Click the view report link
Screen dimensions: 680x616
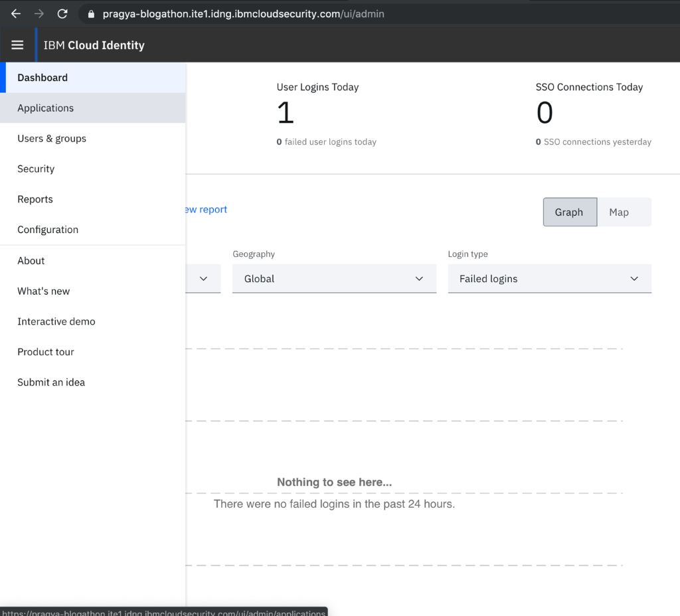pyautogui.click(x=207, y=209)
